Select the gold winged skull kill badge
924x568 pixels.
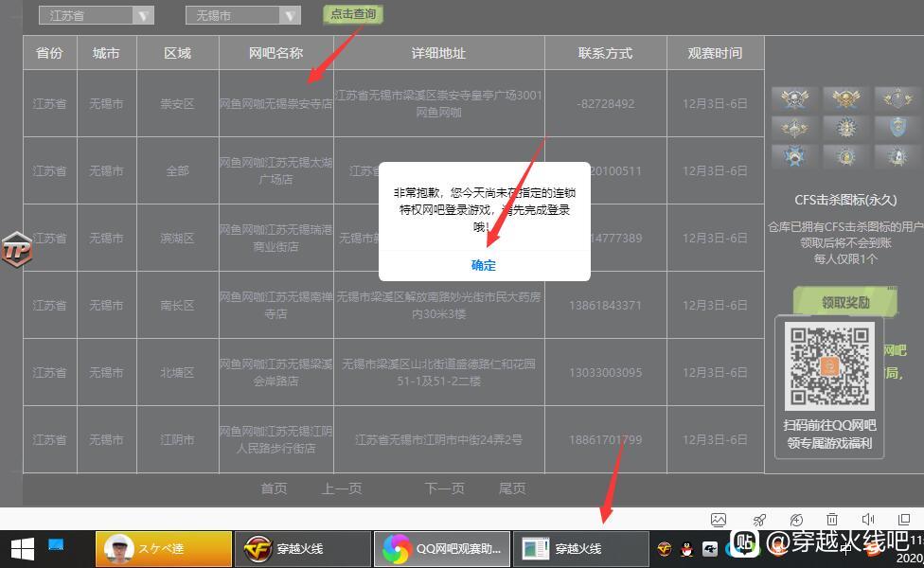[845, 98]
